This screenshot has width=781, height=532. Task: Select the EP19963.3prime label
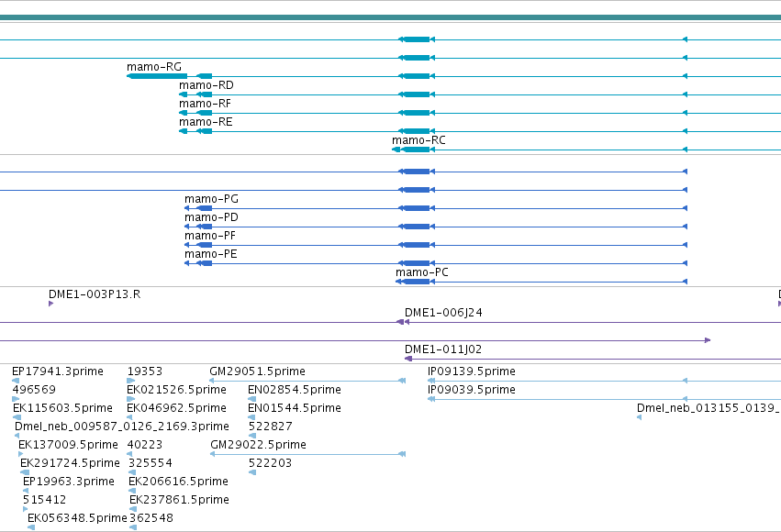[69, 482]
